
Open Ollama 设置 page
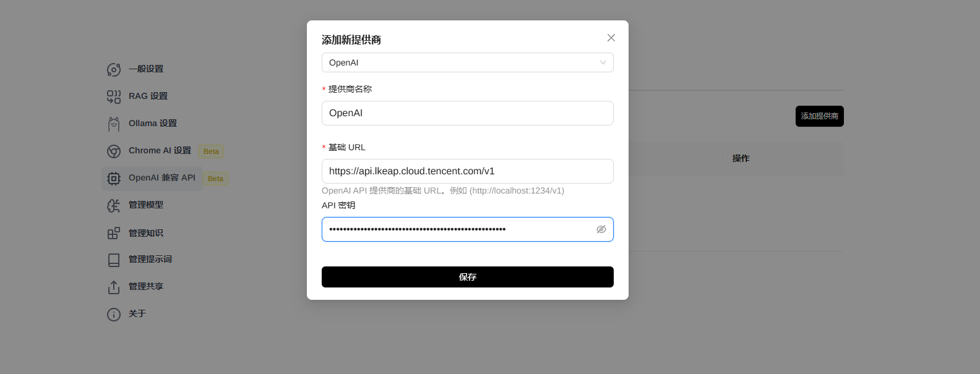tap(153, 123)
